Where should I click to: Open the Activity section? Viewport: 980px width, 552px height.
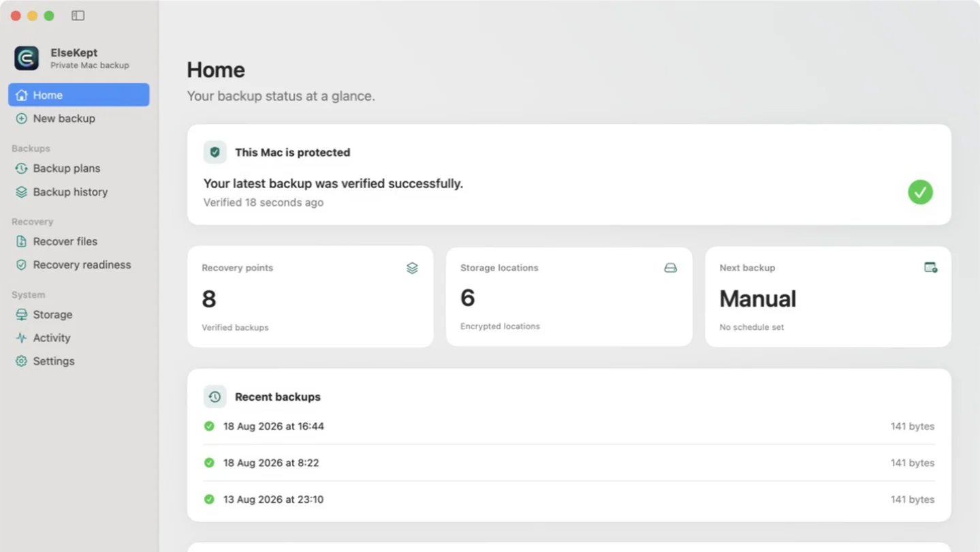[79, 338]
